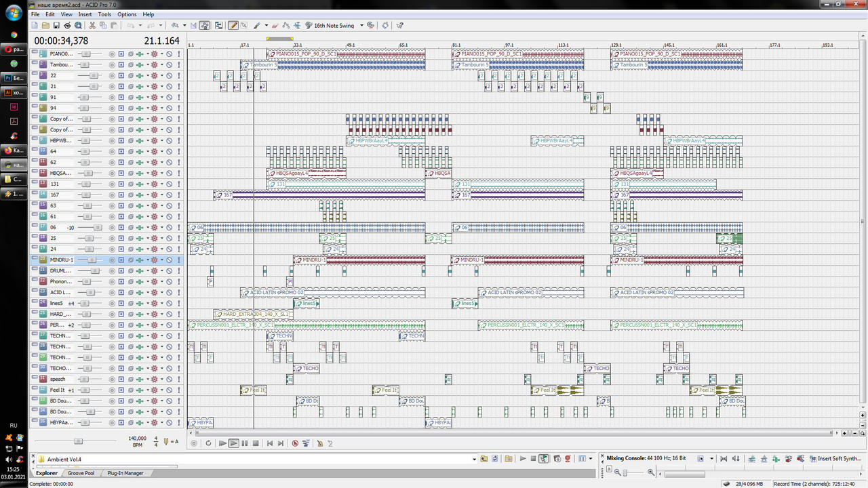This screenshot has width=868, height=488.
Task: Open the Paint tool options dropdown
Action: pos(267,25)
